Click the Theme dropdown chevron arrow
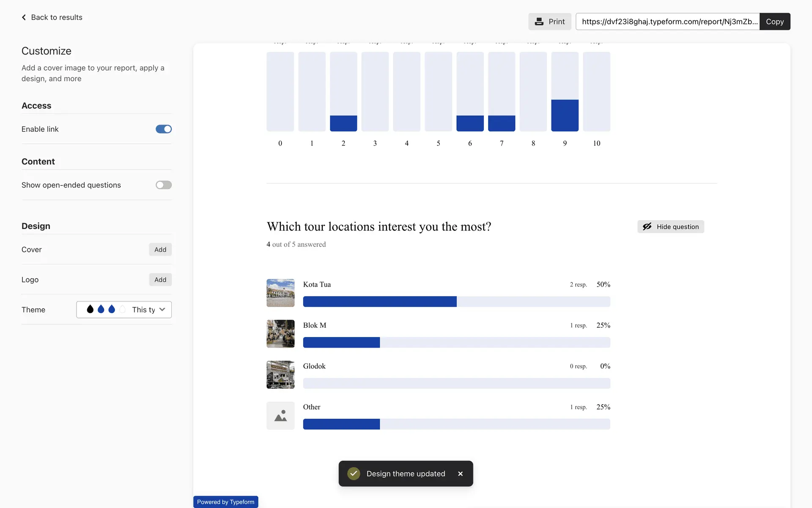The height and width of the screenshot is (508, 812). pos(162,309)
